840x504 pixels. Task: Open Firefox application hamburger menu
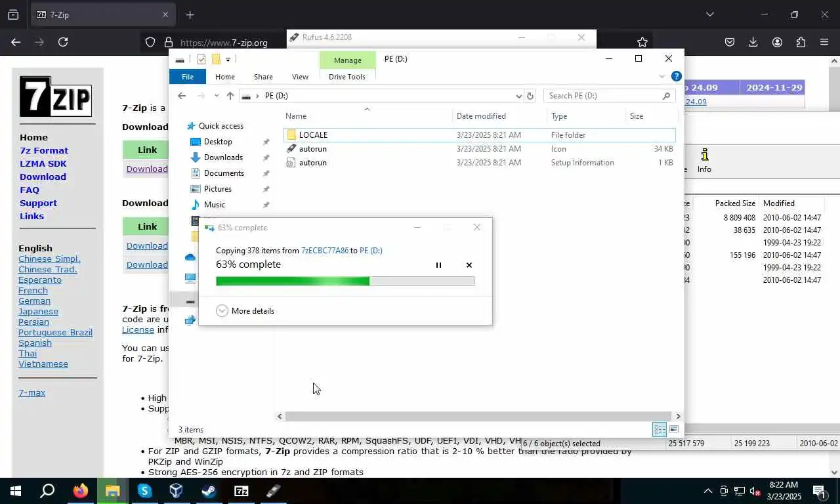point(824,42)
